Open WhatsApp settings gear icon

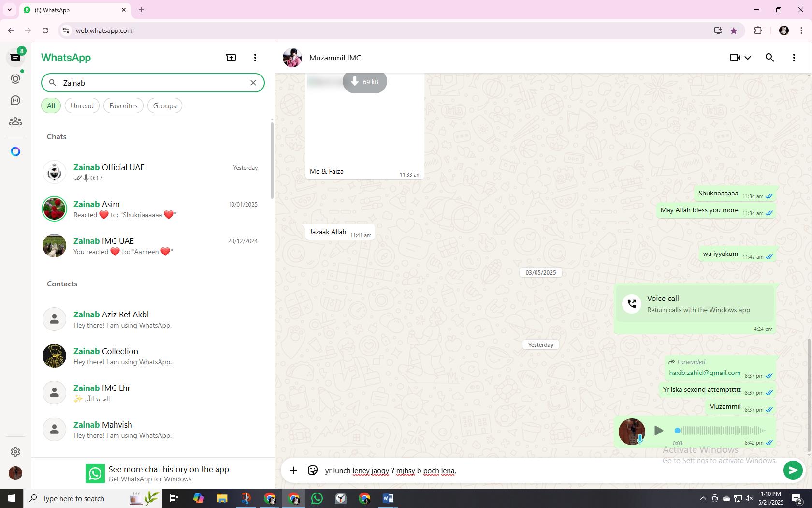(15, 451)
